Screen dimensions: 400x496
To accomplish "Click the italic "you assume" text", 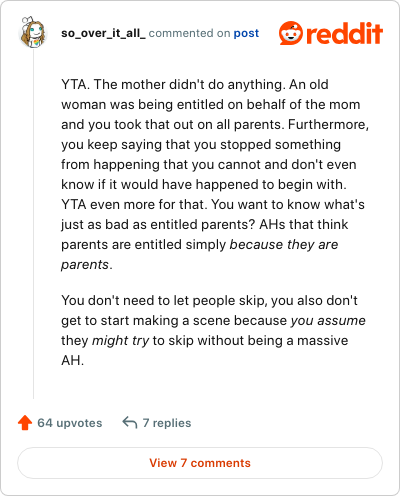I will (x=328, y=320).
